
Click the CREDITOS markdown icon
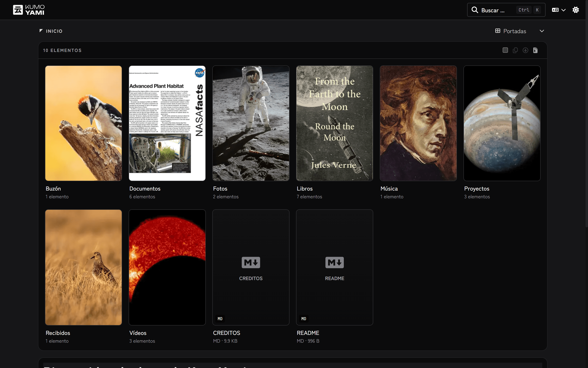(251, 262)
